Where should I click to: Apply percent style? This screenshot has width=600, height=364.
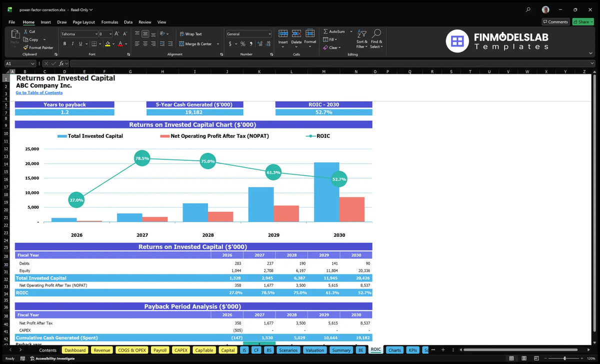(x=243, y=44)
